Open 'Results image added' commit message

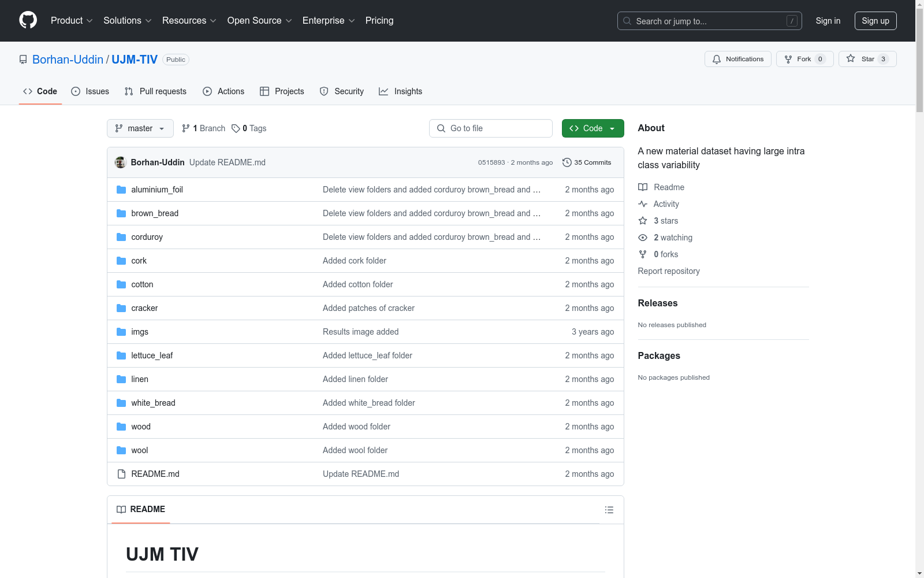coord(361,332)
